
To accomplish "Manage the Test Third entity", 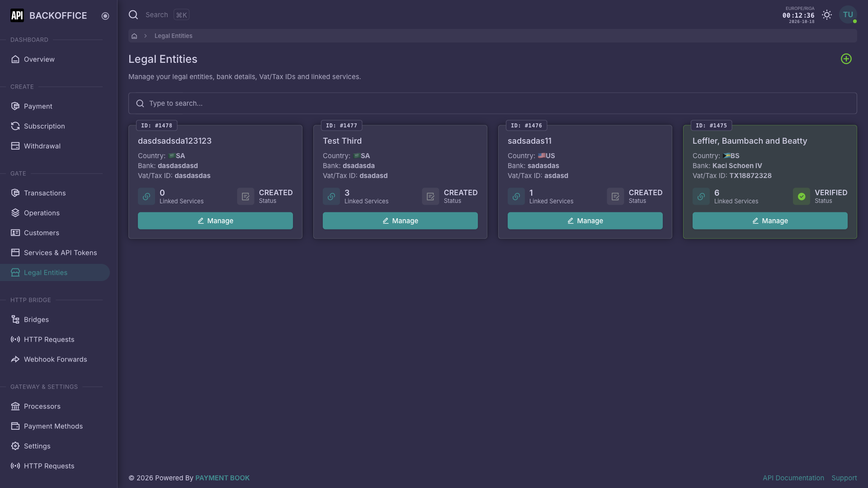I will [x=400, y=221].
